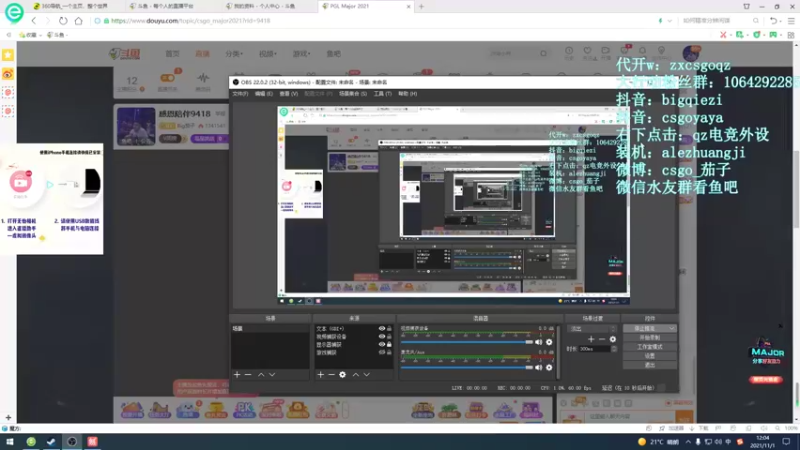Toggle lock on the 视频捕获设备 source

point(389,336)
